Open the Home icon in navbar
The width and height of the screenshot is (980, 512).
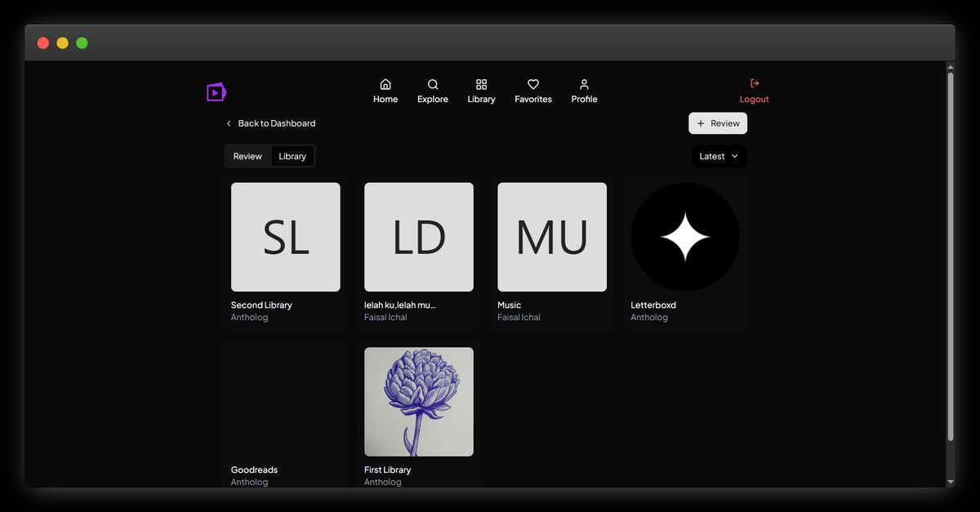click(x=385, y=84)
